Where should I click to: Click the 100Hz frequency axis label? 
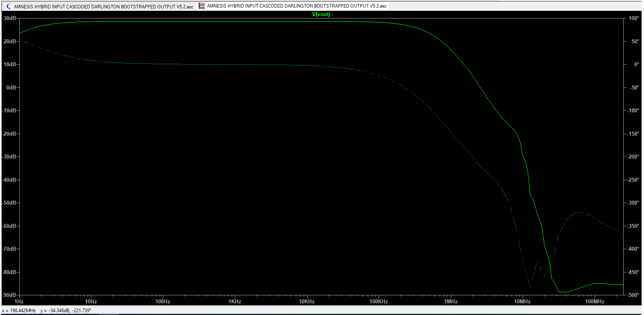(x=163, y=301)
